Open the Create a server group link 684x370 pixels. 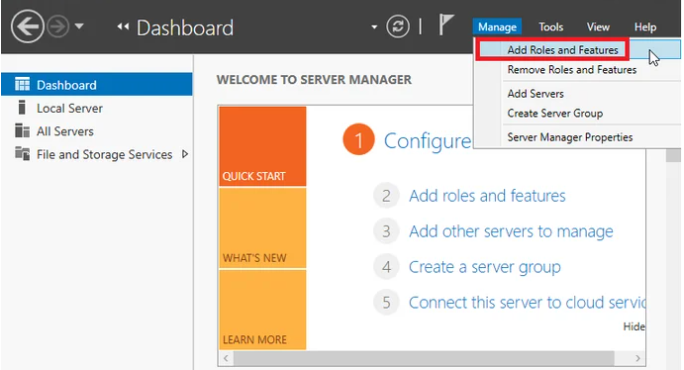485,267
